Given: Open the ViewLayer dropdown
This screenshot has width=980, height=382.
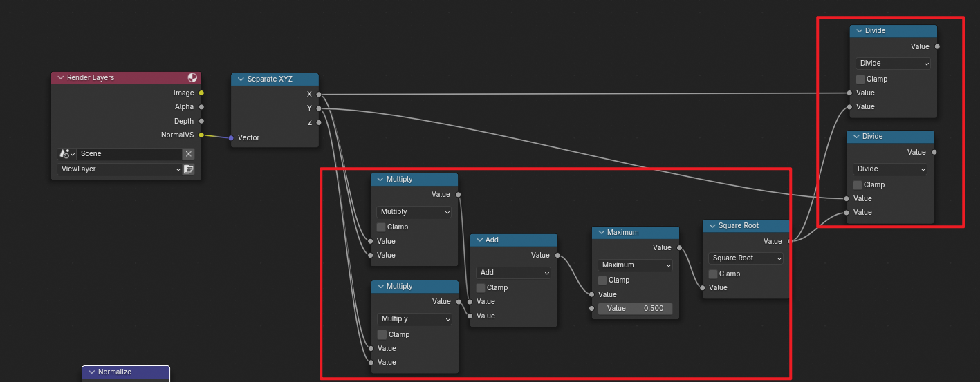Looking at the screenshot, I should click(x=118, y=169).
